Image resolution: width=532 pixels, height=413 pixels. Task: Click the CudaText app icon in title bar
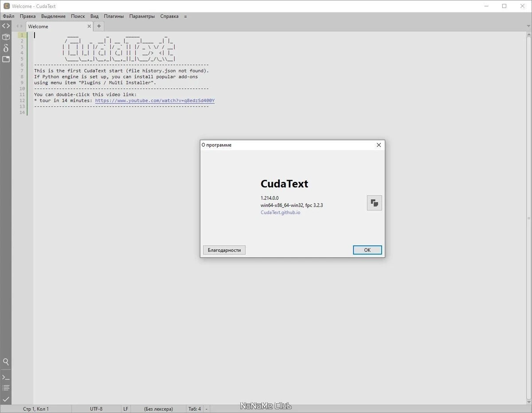(7, 6)
